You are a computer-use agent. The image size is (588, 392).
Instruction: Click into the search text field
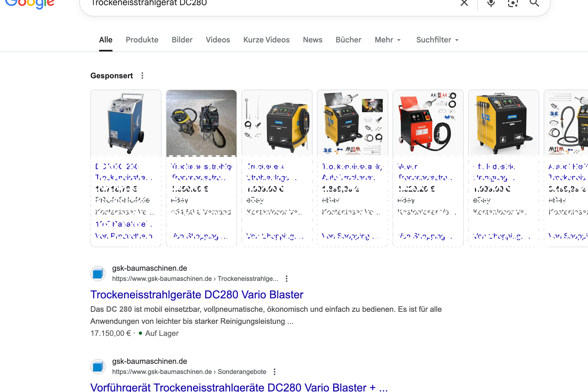tap(274, 3)
